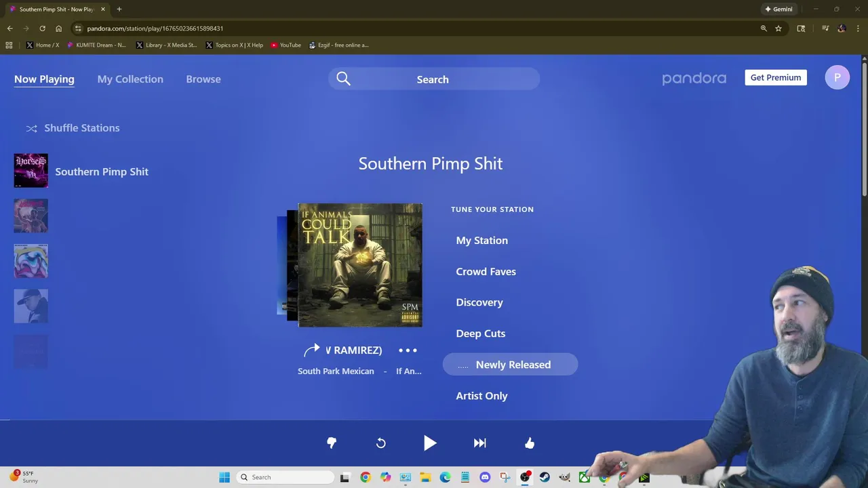The width and height of the screenshot is (868, 488).
Task: Select third colorful station thumbnail in sidebar
Action: (31, 261)
